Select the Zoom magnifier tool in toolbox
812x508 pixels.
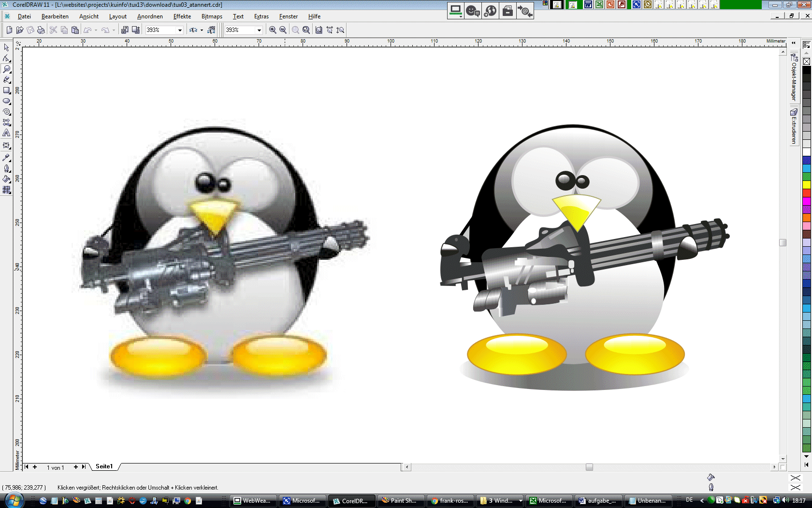[x=6, y=69]
